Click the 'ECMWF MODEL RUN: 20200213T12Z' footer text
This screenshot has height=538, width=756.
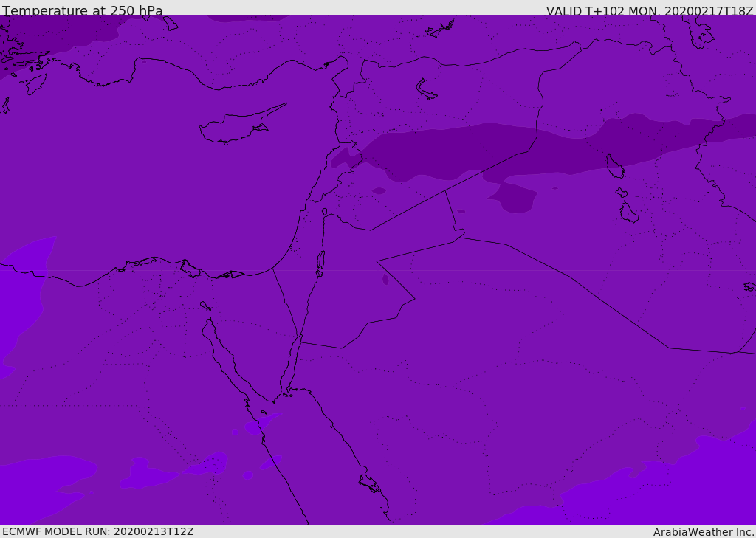pyautogui.click(x=98, y=531)
